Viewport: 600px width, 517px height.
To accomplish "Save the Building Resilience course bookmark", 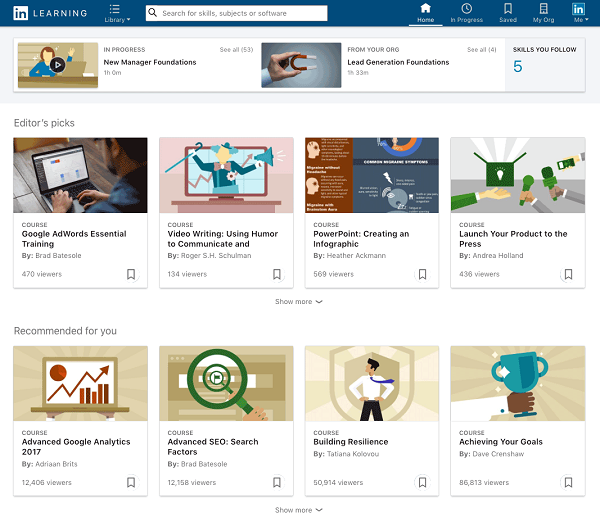I will click(x=422, y=482).
